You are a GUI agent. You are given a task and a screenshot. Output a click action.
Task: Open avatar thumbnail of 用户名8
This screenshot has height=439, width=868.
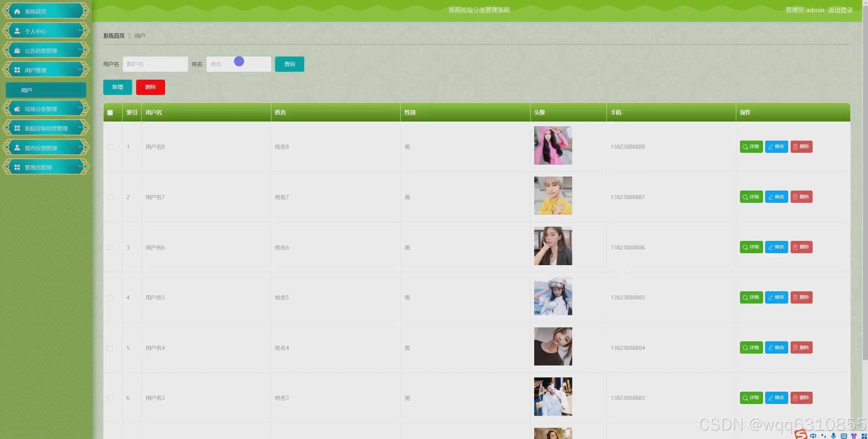(553, 145)
